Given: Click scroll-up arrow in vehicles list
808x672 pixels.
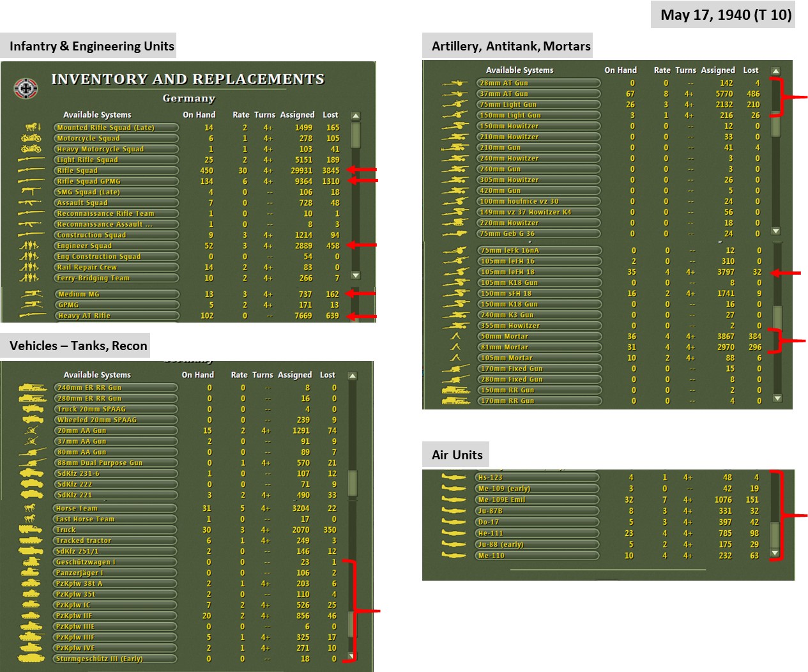Looking at the screenshot, I should tap(352, 376).
